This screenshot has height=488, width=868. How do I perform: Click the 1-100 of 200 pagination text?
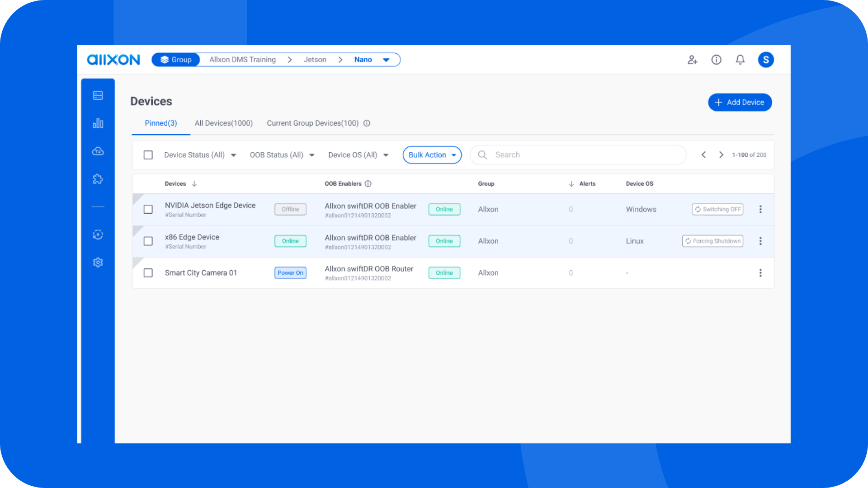(749, 155)
